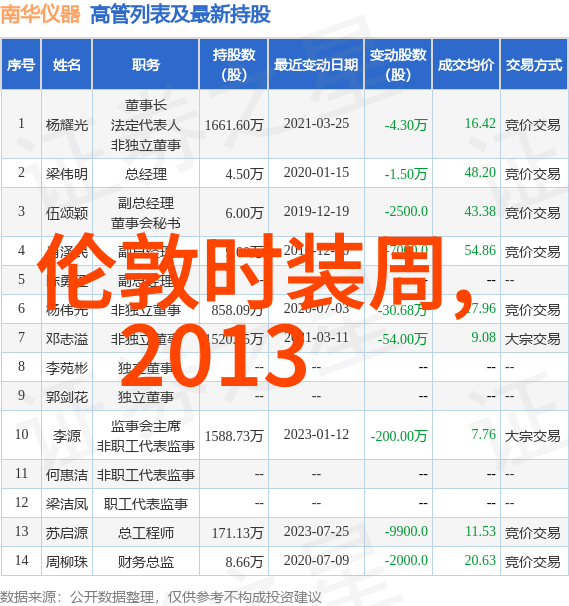Viewport: 569px width, 606px height.
Task: Select the 变动股数(股) header cell
Action: pos(398,65)
